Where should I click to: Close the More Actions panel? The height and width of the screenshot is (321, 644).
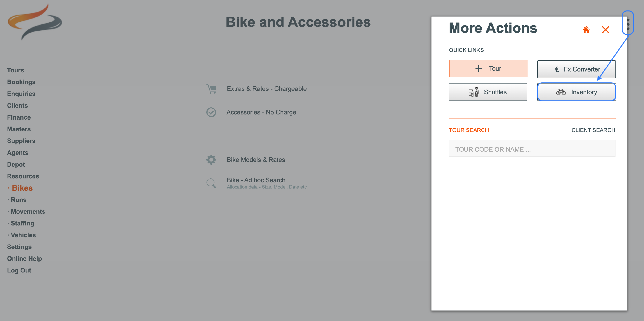pyautogui.click(x=605, y=30)
